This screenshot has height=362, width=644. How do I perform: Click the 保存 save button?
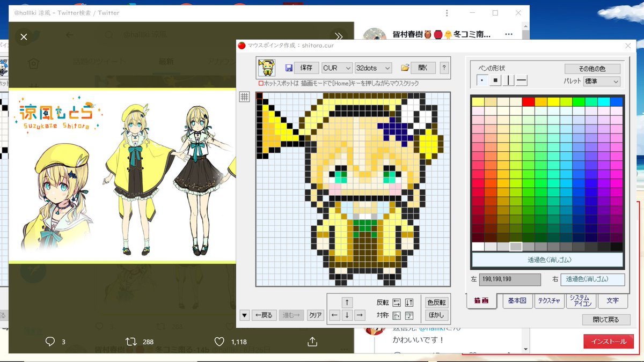coord(306,68)
